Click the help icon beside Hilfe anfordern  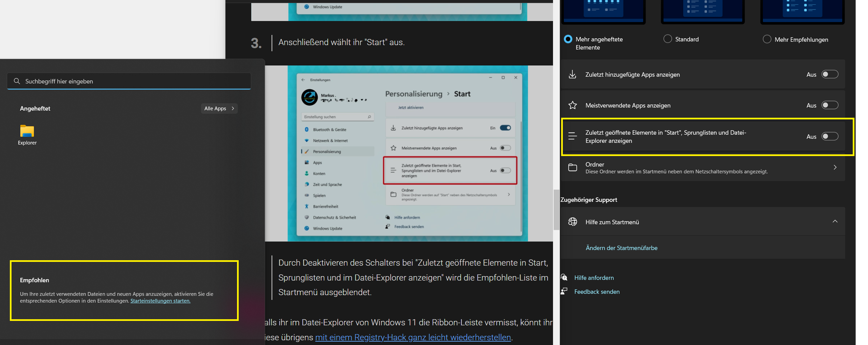click(564, 277)
